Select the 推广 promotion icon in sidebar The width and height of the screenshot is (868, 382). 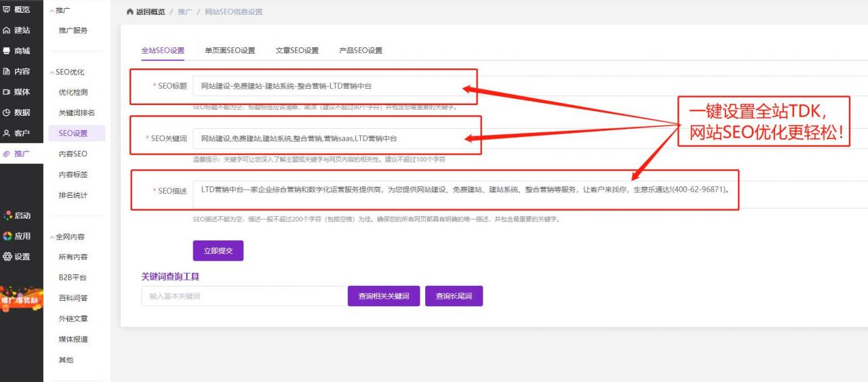coord(7,154)
